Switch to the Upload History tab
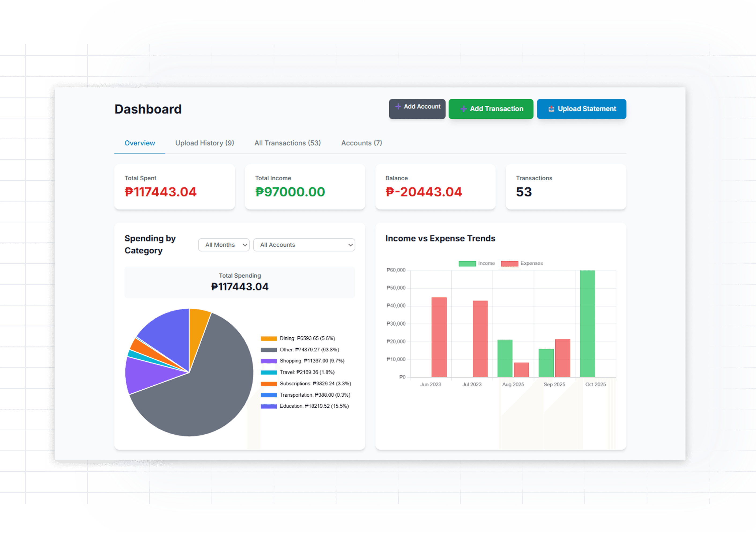Image resolution: width=756 pixels, height=533 pixels. (204, 143)
